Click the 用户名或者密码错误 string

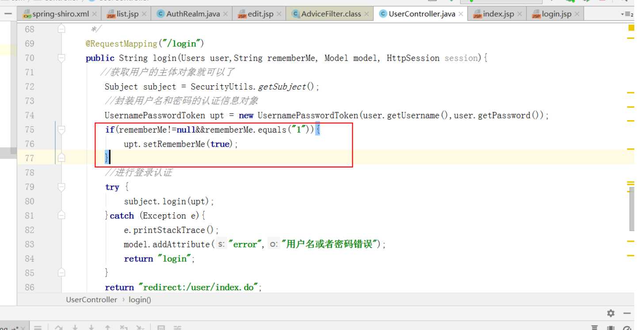point(330,244)
